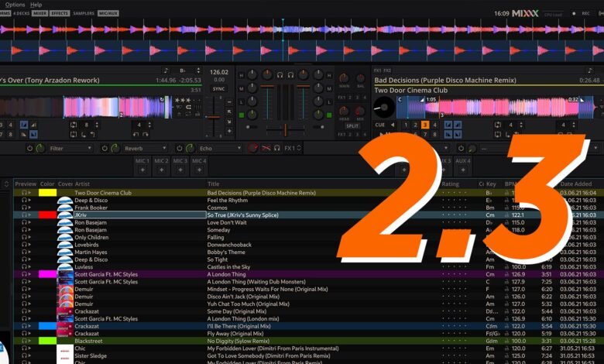Screen dimensions: 604x364
Task: Click right deck loop size stepper
Action: [521, 125]
